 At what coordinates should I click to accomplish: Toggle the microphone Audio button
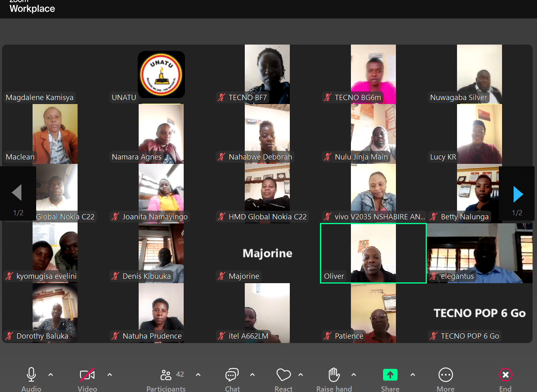click(31, 375)
